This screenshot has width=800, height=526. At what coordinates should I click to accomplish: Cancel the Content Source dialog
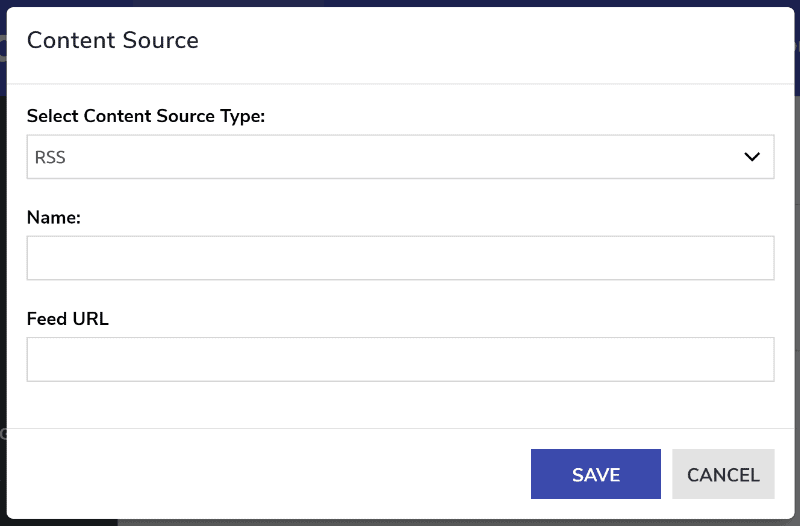pos(723,474)
